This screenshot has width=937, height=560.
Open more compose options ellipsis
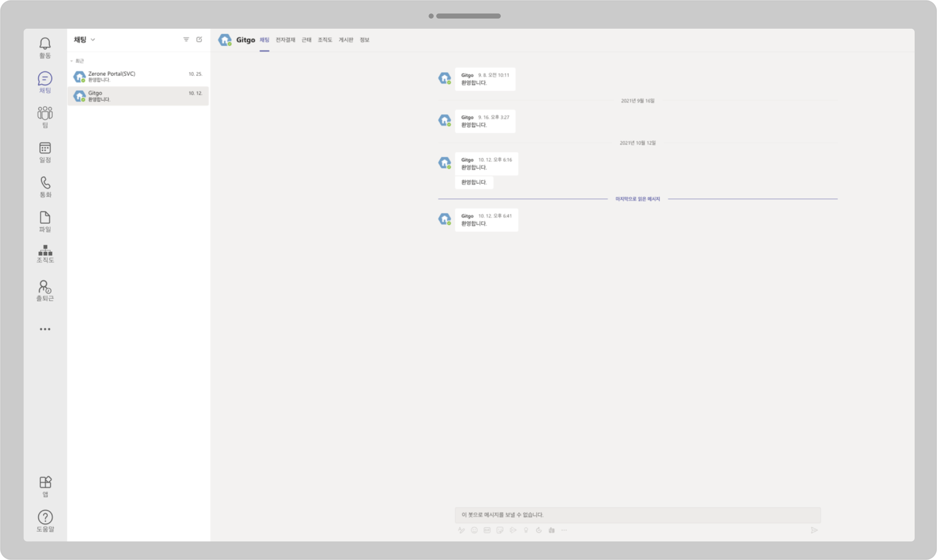click(564, 530)
